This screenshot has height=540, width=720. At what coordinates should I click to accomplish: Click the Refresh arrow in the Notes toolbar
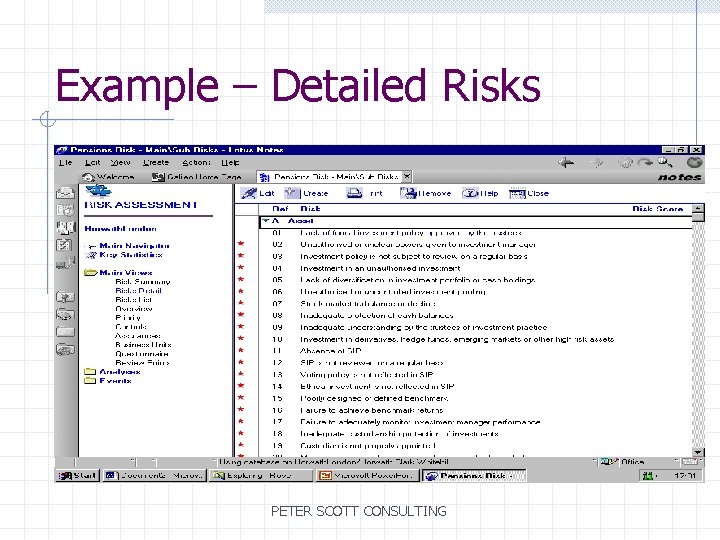[x=645, y=163]
